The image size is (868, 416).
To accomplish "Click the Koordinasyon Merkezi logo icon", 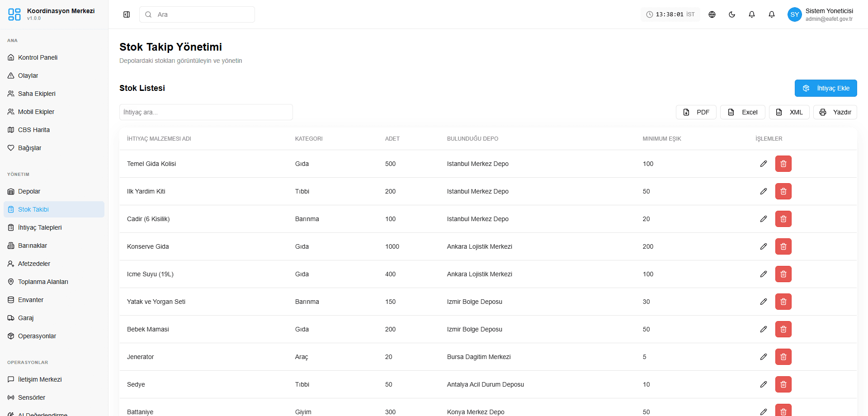I will pos(14,14).
